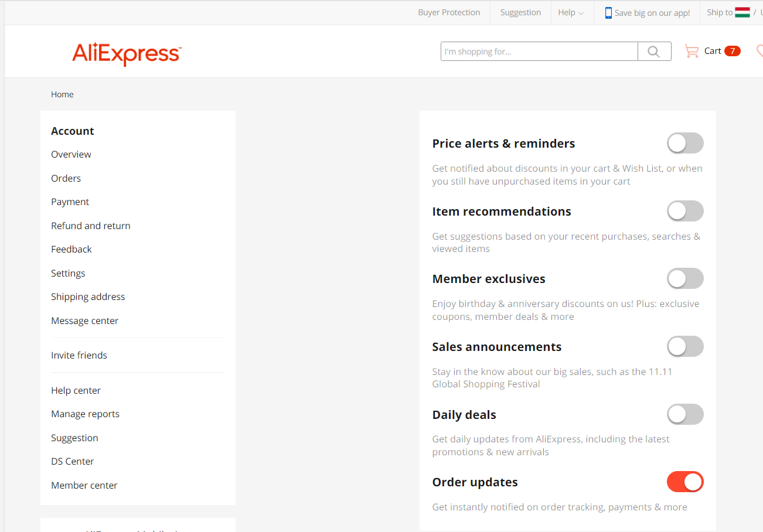Screen dimensions: 763x532
Task: Open Feedback in sidebar
Action: (x=71, y=249)
